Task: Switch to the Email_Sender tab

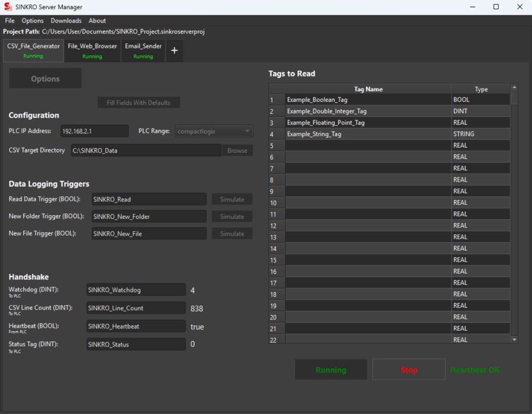Action: pos(143,51)
